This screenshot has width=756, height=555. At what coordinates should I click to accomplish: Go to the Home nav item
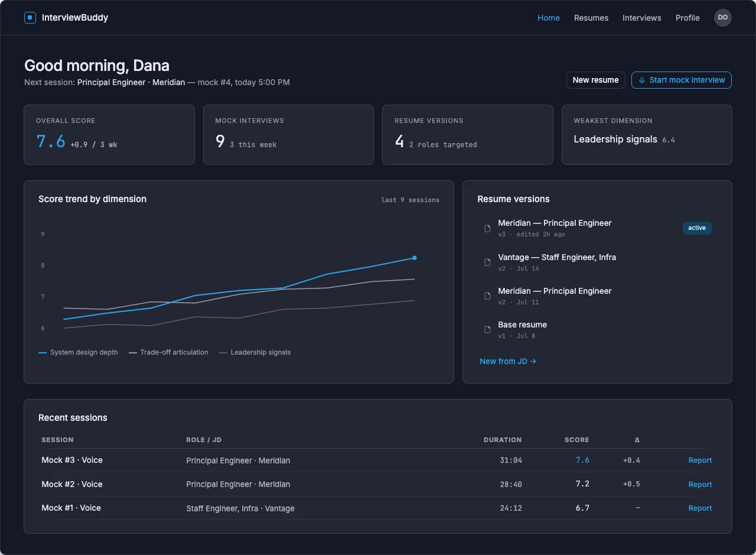click(549, 18)
